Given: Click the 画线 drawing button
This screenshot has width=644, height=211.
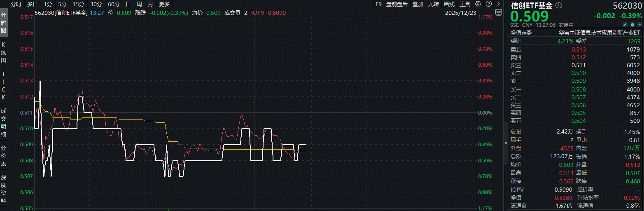Looking at the screenshot, I should point(449,4).
